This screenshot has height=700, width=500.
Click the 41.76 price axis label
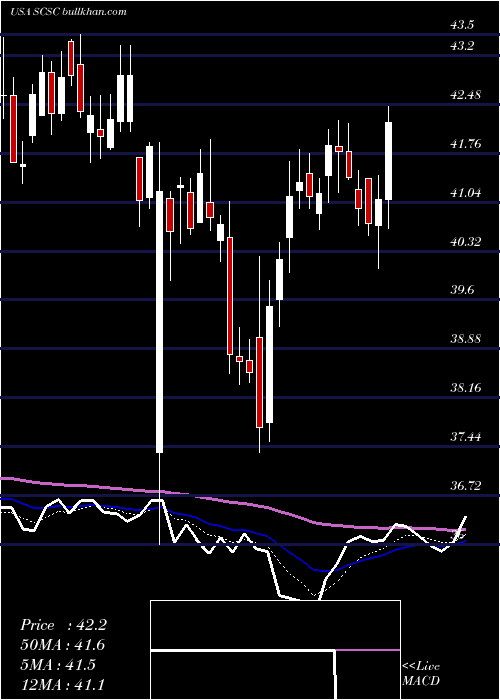tap(465, 144)
